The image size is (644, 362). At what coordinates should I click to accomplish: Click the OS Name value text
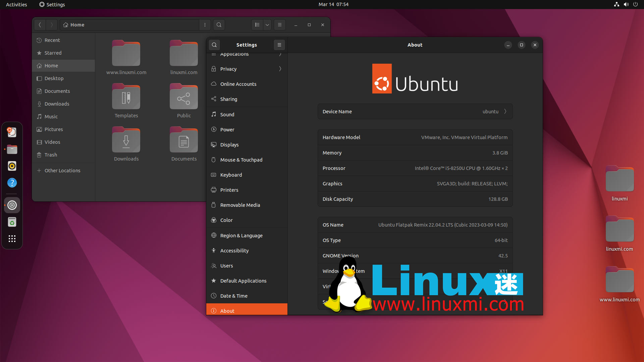443,225
